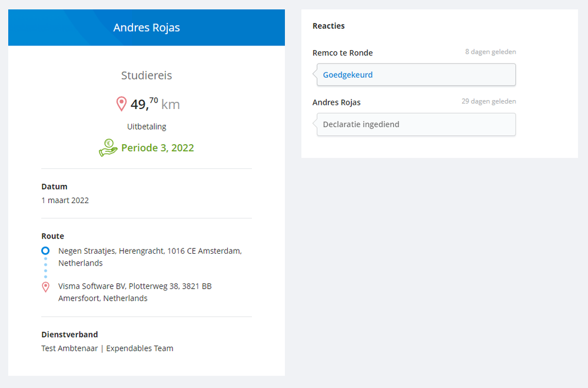
Task: Click the Andres Rojas commenter name
Action: tap(337, 102)
